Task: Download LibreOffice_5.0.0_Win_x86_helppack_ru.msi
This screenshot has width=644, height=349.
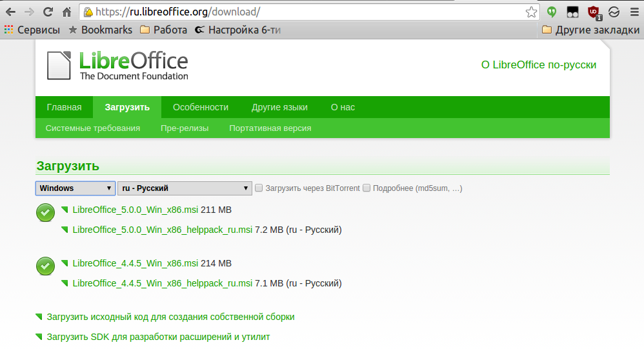Action: pos(162,230)
